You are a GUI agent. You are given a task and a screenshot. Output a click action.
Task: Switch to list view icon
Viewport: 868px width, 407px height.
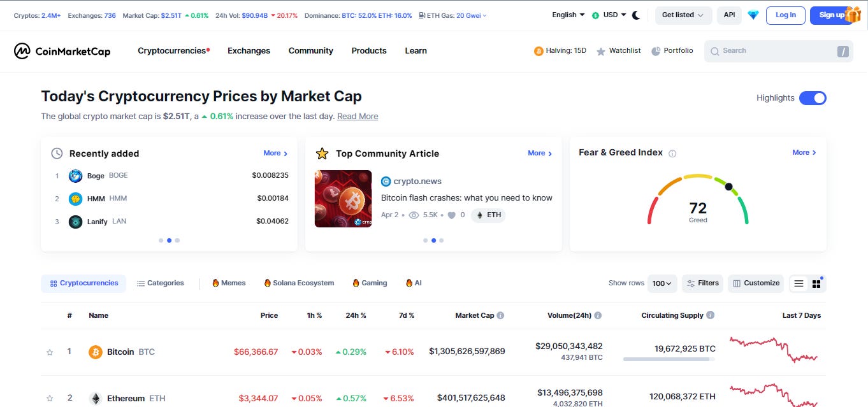tap(799, 283)
